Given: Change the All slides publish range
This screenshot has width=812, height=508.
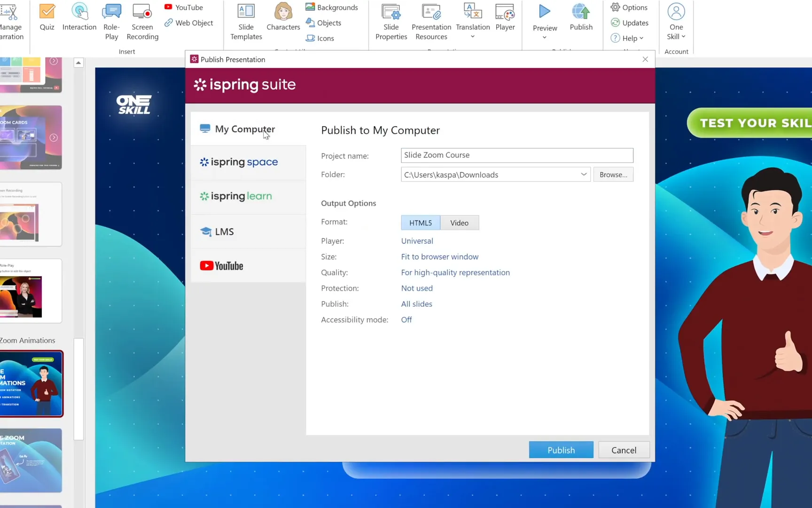Looking at the screenshot, I should tap(416, 304).
